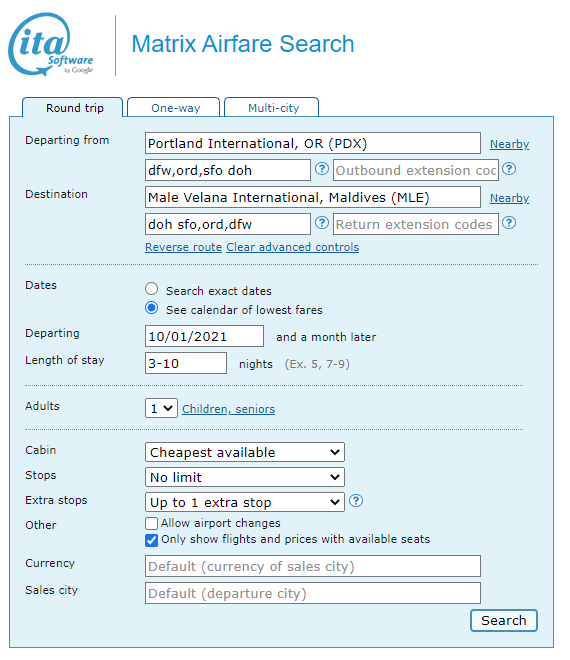Open help icon beside outbound extension codes
Viewport: 570px width, 660px height.
tap(509, 169)
